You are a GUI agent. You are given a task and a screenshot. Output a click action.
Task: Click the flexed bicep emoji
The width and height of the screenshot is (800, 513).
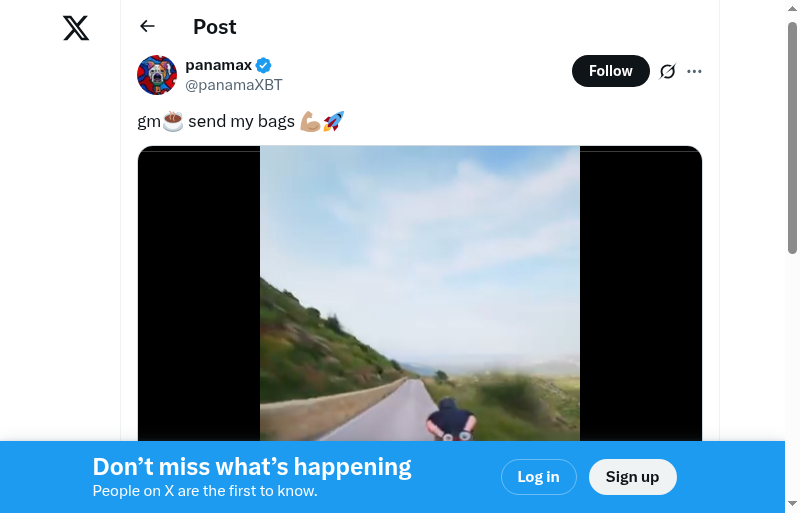(x=309, y=122)
